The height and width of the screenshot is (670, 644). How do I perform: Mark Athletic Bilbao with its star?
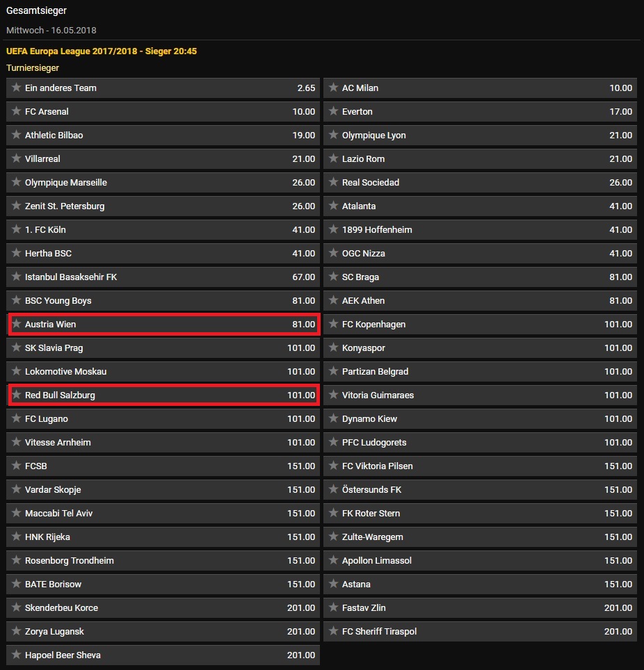16,135
